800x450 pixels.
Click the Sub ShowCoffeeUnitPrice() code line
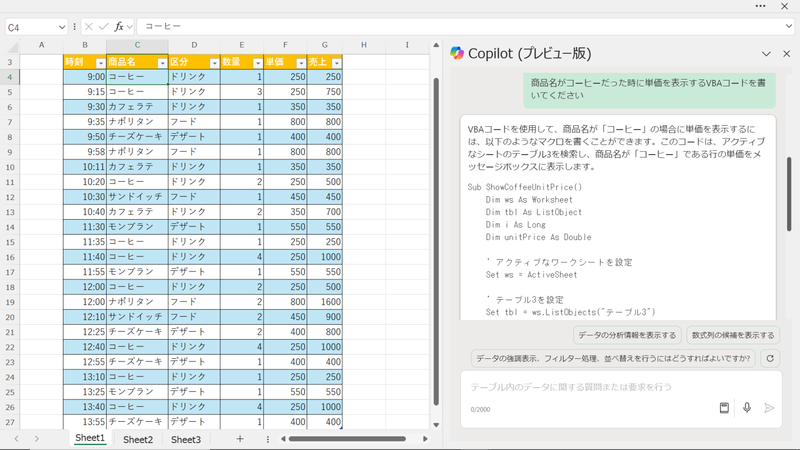tap(524, 187)
